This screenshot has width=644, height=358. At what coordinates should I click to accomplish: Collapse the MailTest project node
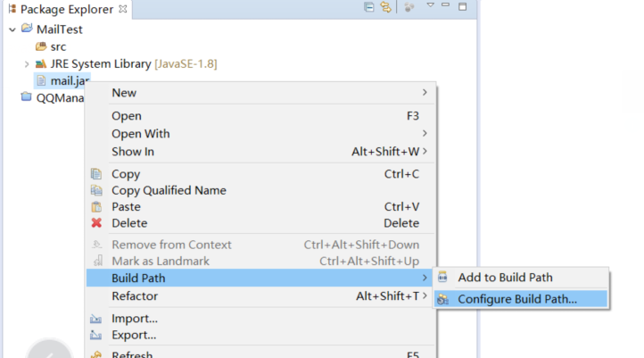12,29
